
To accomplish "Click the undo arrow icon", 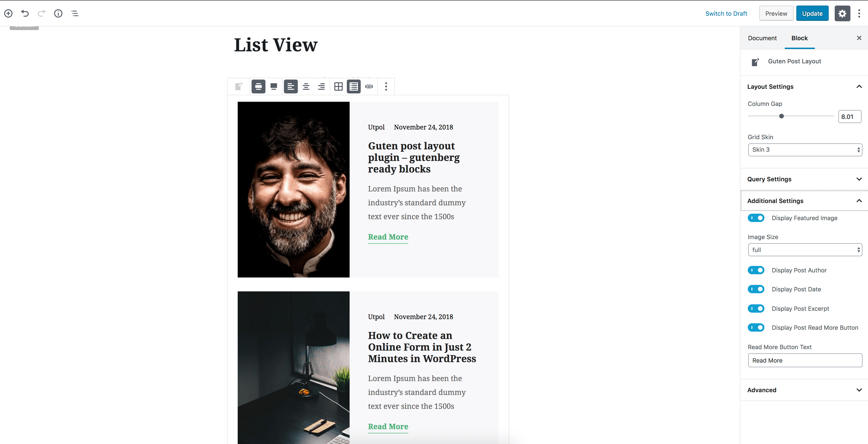I will (25, 13).
